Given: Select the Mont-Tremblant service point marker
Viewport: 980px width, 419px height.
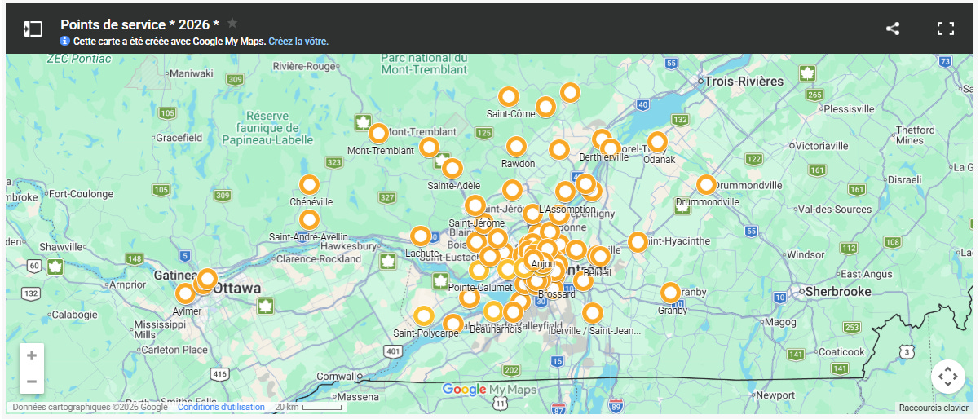Looking at the screenshot, I should tap(378, 133).
